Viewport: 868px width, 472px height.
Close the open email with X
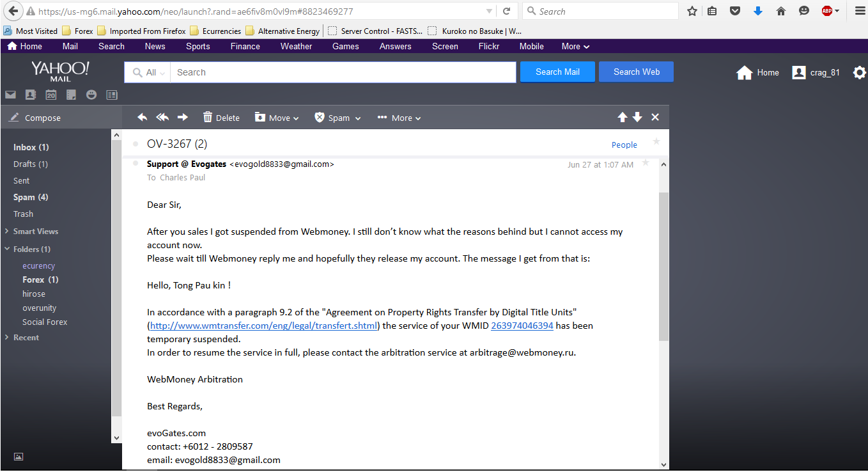tap(655, 117)
